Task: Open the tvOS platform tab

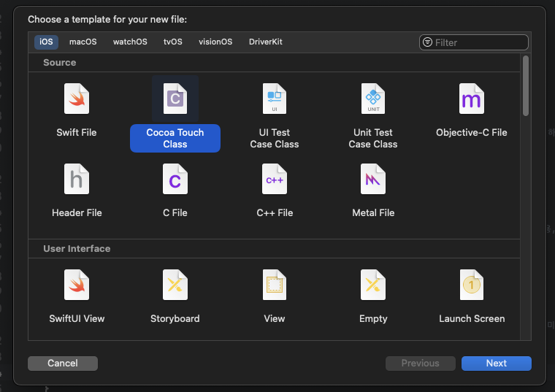Action: 173,42
